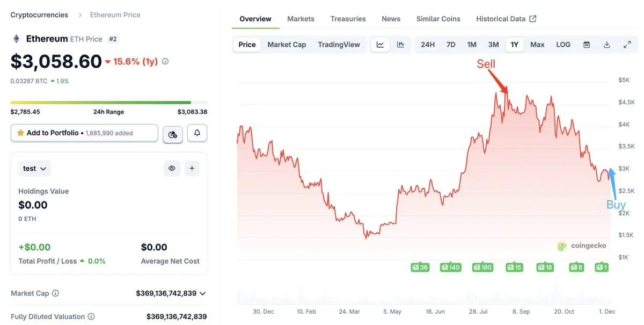Image resolution: width=644 pixels, height=325 pixels.
Task: Click the news marker labeled 160
Action: click(482, 267)
